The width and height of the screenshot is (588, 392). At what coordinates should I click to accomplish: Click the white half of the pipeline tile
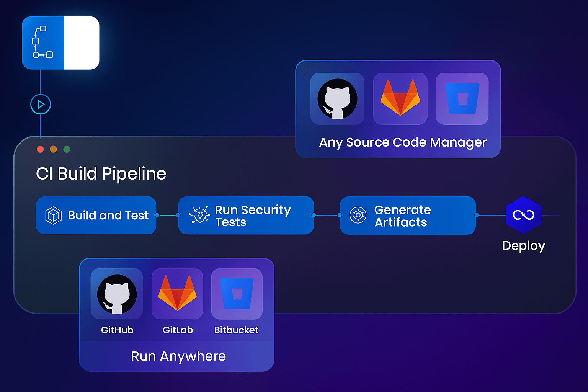[82, 43]
